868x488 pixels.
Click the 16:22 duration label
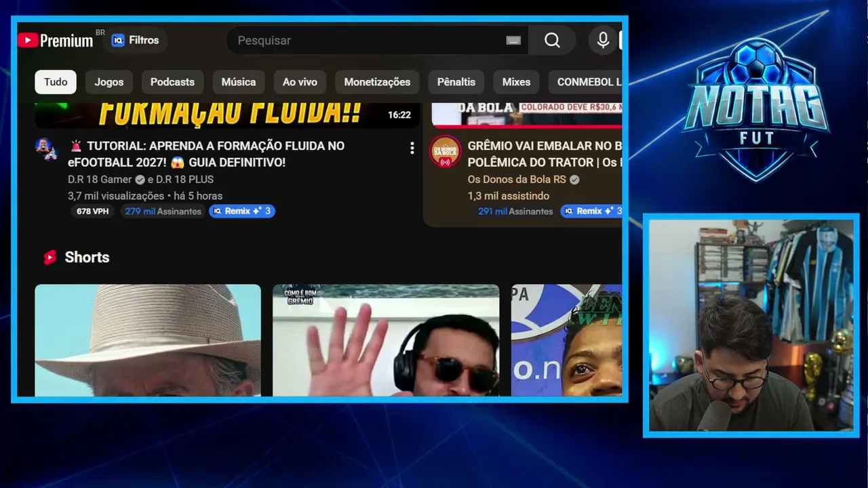click(399, 115)
